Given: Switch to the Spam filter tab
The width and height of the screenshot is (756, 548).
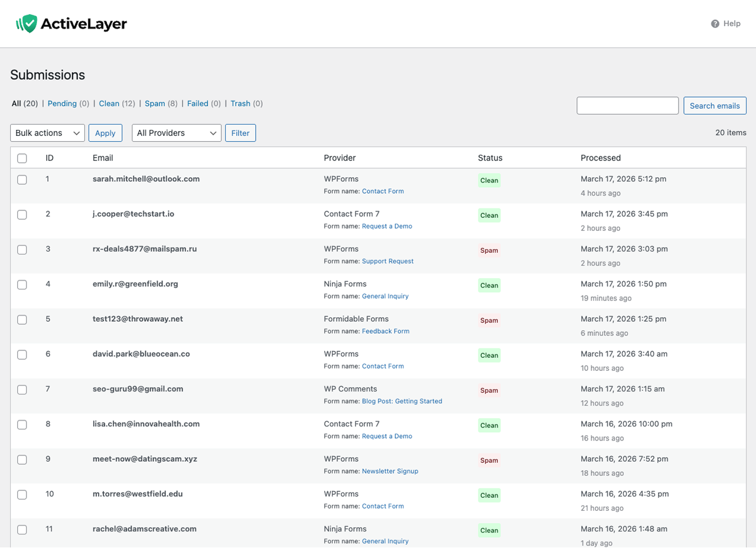Looking at the screenshot, I should pyautogui.click(x=155, y=103).
